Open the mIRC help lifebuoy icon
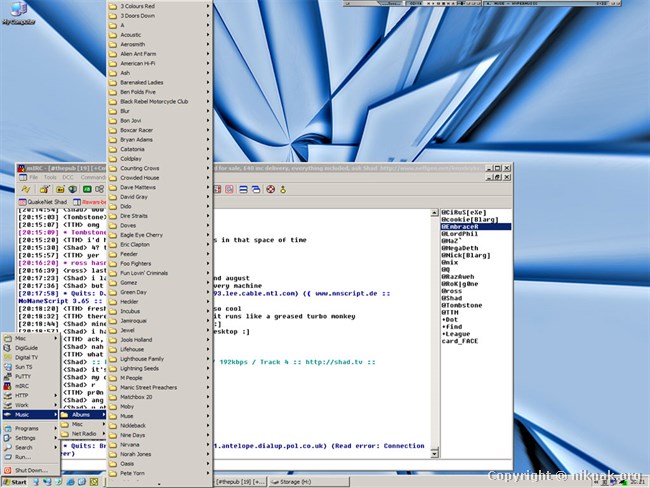Image resolution: width=650 pixels, height=488 pixels. [x=270, y=189]
